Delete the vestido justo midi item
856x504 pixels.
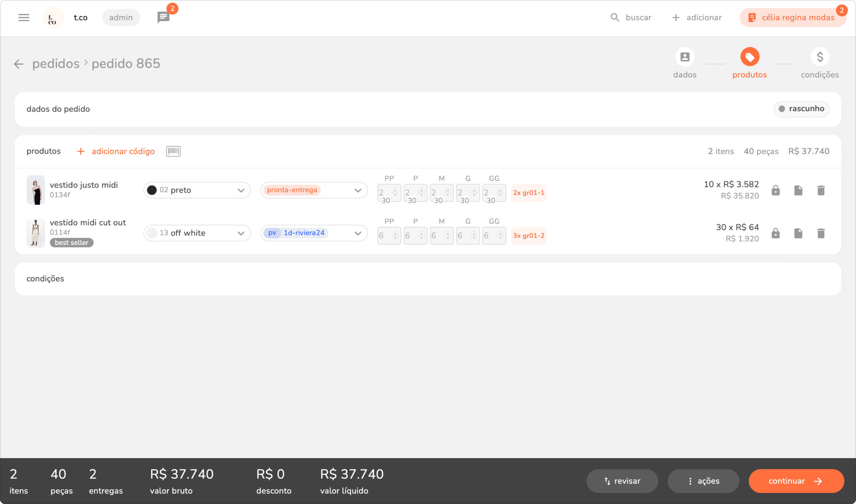821,190
